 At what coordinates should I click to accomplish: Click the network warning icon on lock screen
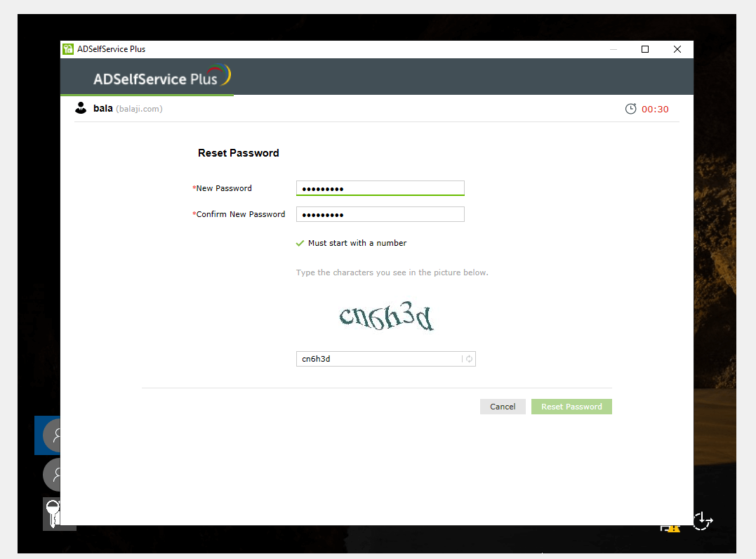point(670,528)
